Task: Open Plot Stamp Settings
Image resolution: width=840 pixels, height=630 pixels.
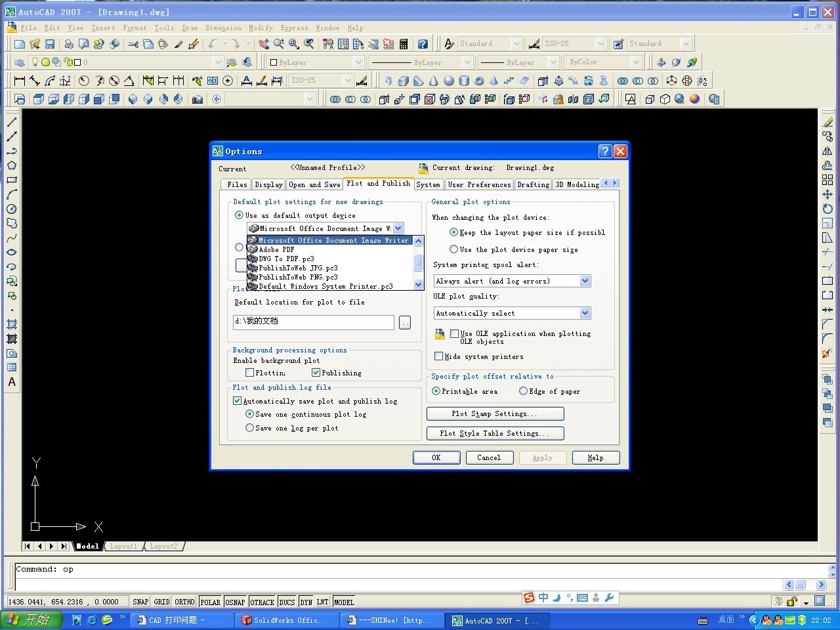Action: [495, 414]
